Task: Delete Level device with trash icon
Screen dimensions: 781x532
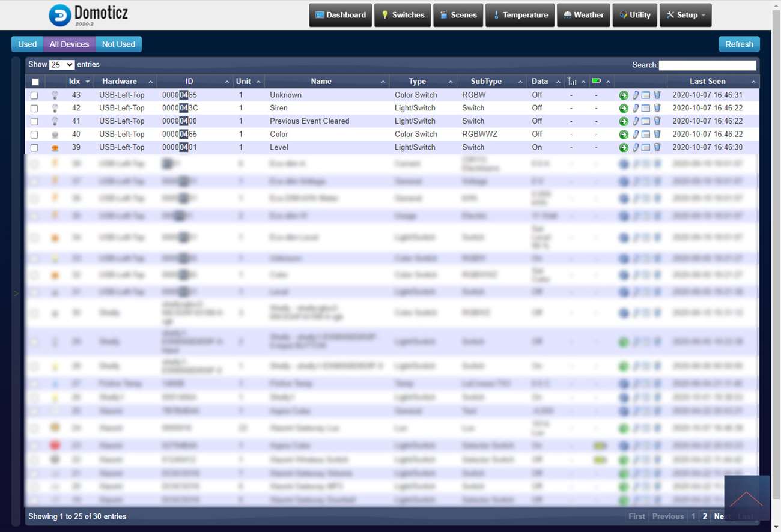Action: click(x=657, y=147)
